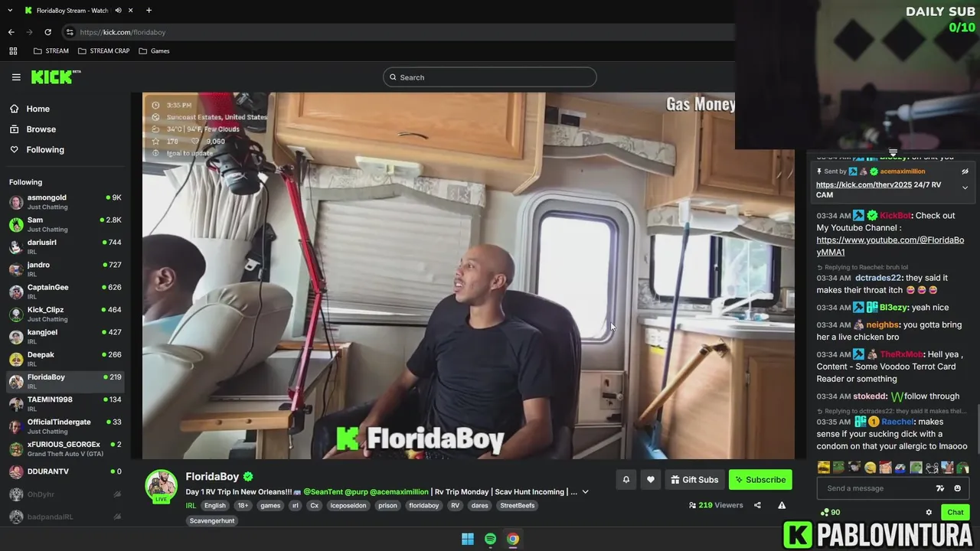This screenshot has width=980, height=551.
Task: Hide the pinned chat message
Action: click(x=965, y=171)
